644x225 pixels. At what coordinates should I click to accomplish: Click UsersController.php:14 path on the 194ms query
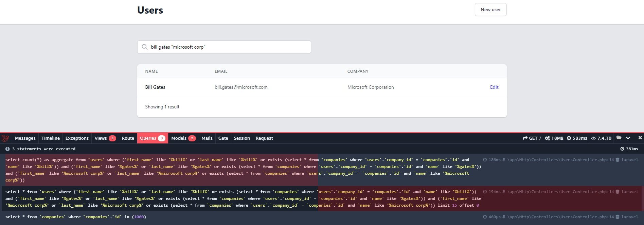click(x=560, y=192)
